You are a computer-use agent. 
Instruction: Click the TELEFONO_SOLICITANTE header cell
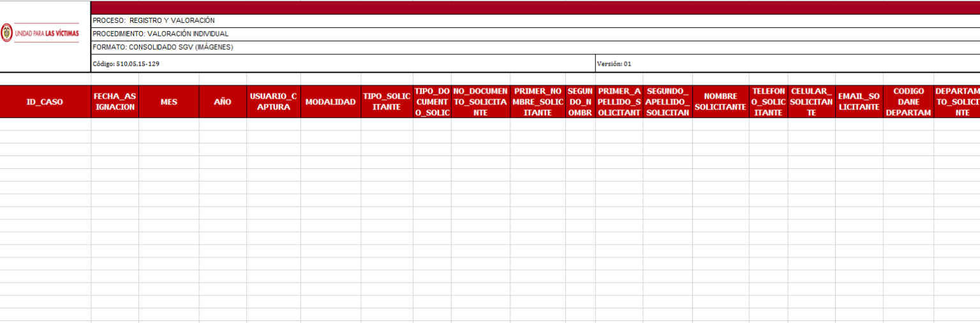(768, 101)
